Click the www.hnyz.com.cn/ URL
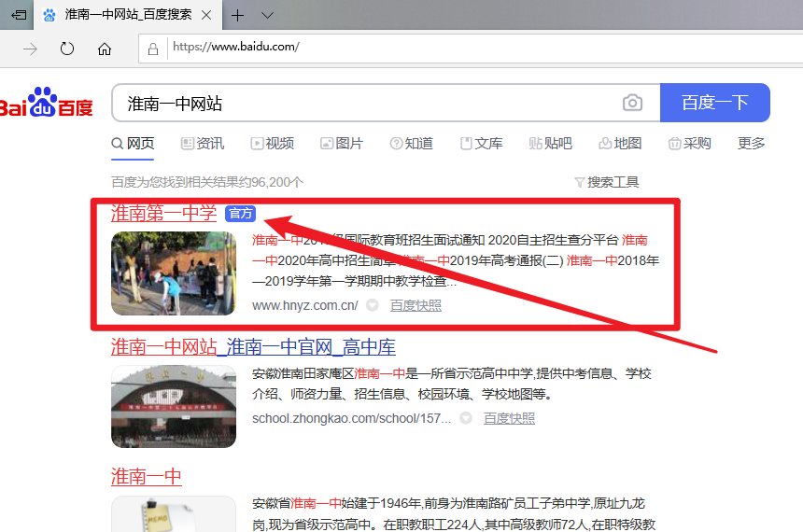The height and width of the screenshot is (532, 803). click(x=304, y=306)
